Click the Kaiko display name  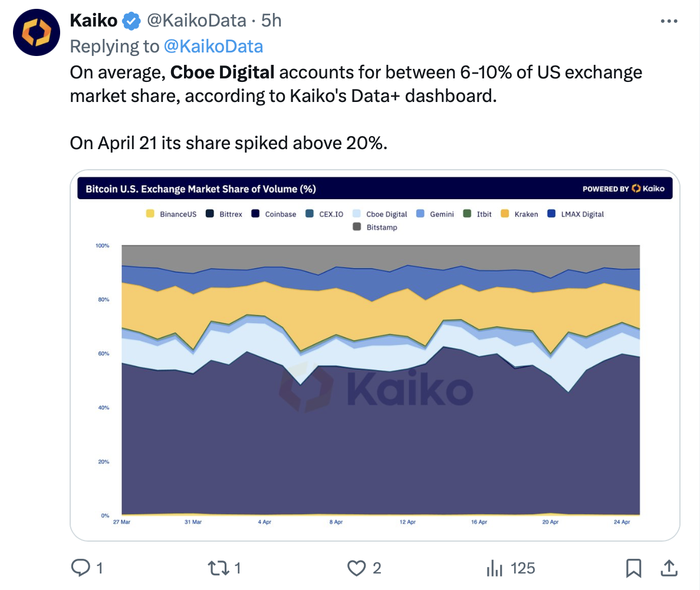tap(93, 21)
